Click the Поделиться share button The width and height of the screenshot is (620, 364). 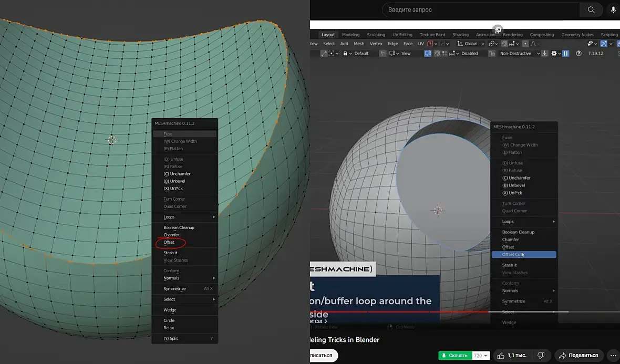pyautogui.click(x=578, y=356)
